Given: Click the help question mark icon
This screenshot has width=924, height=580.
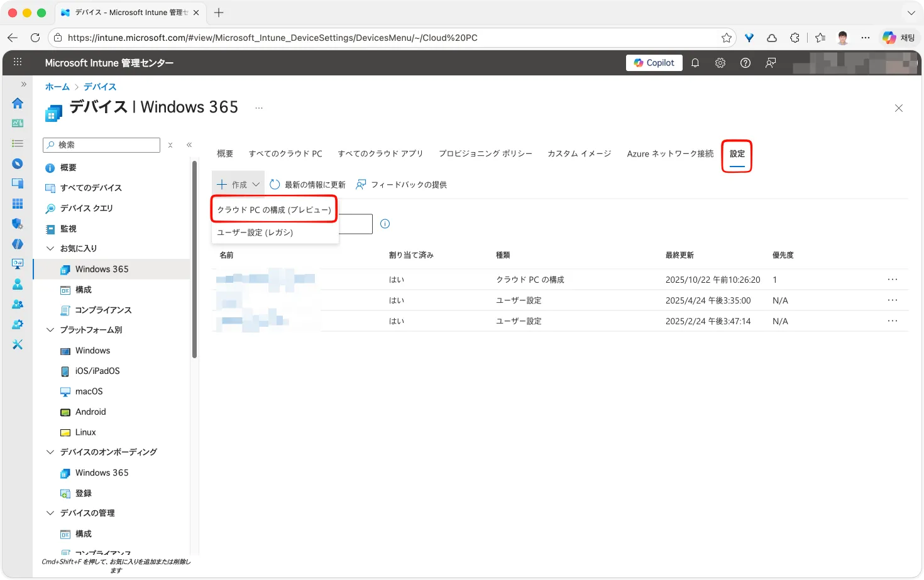Looking at the screenshot, I should (745, 63).
